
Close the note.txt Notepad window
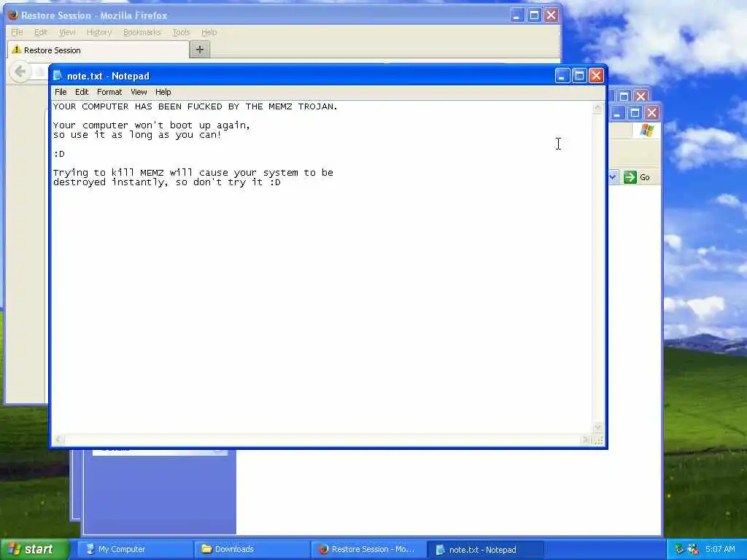597,76
